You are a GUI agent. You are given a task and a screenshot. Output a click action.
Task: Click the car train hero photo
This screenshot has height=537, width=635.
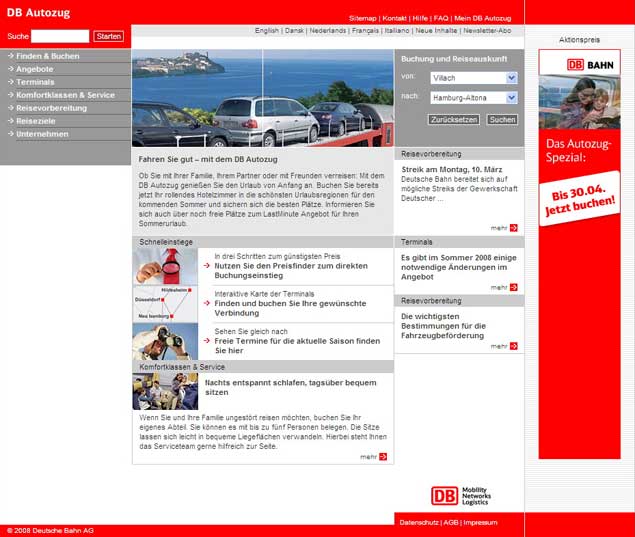tap(263, 98)
